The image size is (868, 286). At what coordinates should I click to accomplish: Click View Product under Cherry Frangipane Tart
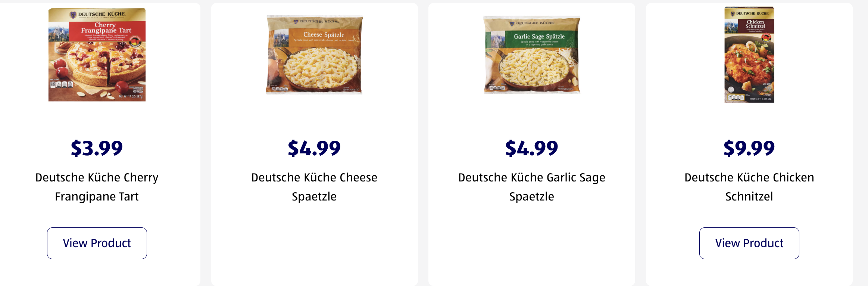[97, 243]
